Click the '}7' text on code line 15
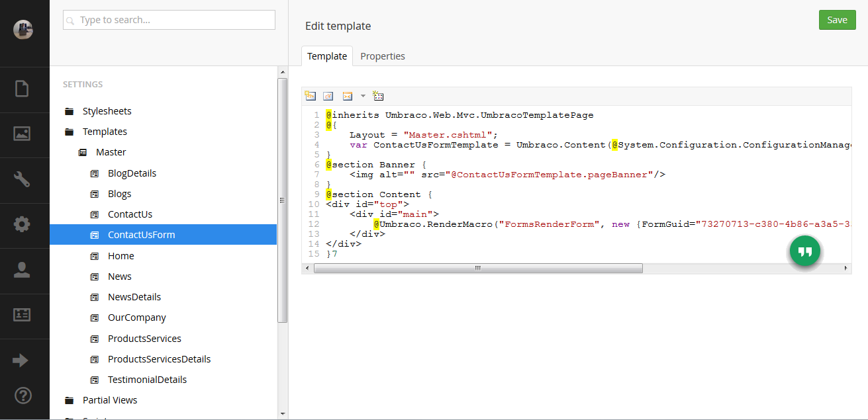868x420 pixels. tap(332, 254)
